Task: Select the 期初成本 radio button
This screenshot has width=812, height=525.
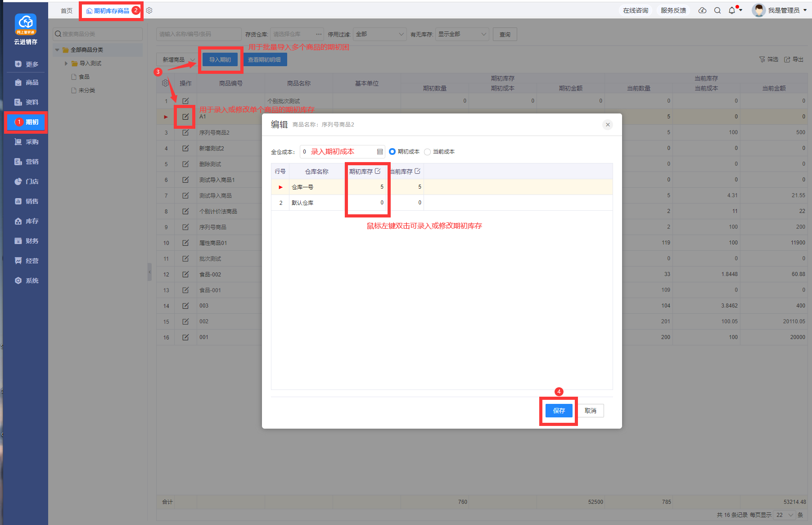Action: [x=392, y=152]
